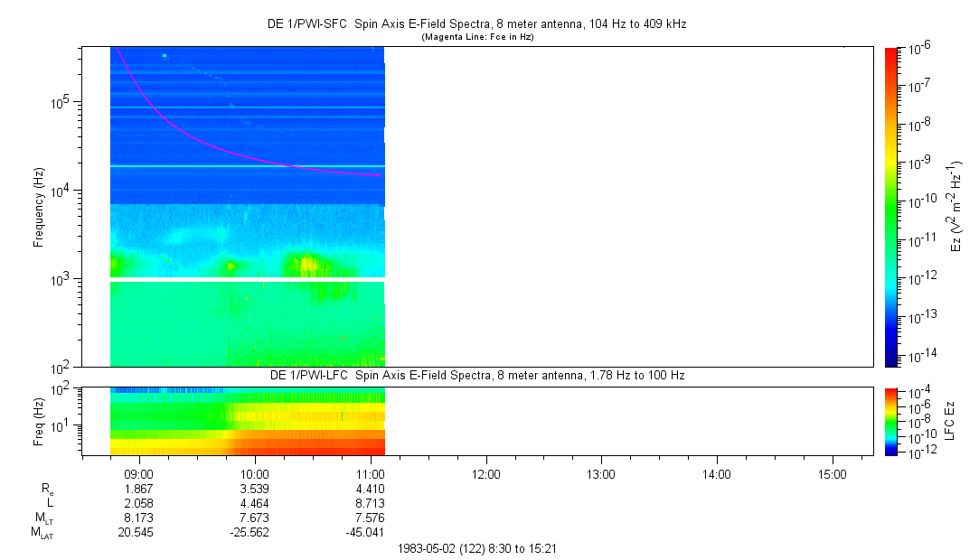Click the DE 1/PWI-LFC plot title

click(x=477, y=376)
